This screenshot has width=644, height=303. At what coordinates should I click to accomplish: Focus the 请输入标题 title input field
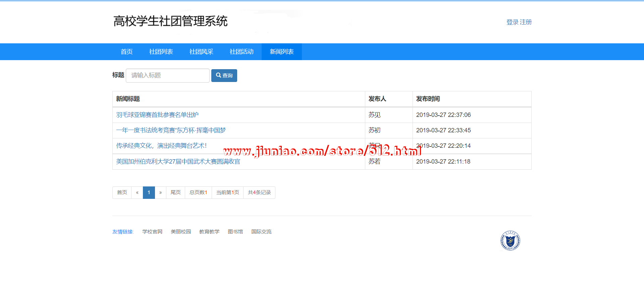(x=167, y=76)
